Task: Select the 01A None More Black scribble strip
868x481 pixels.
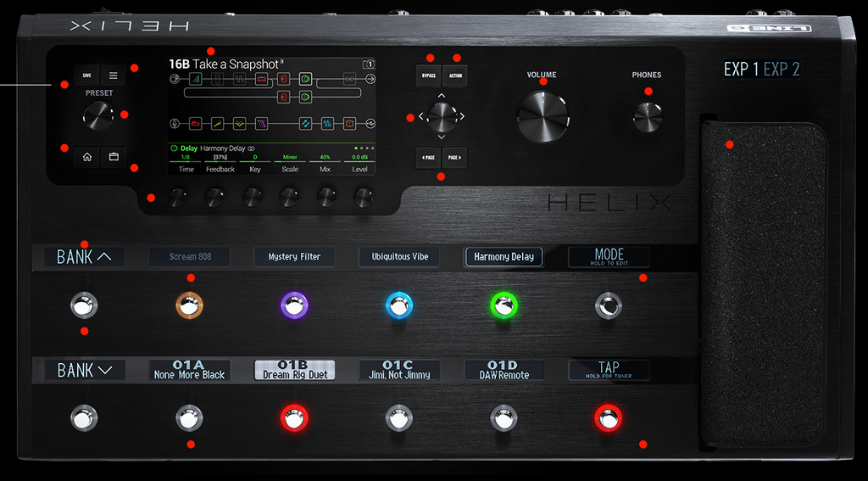Action: pos(189,370)
